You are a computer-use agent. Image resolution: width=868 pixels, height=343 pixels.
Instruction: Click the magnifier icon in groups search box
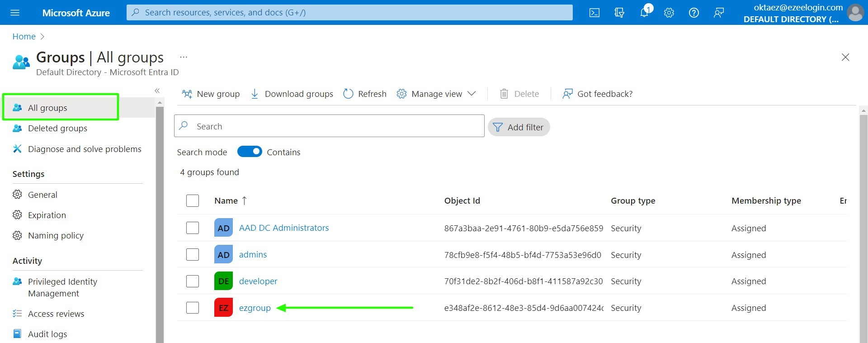(x=184, y=126)
